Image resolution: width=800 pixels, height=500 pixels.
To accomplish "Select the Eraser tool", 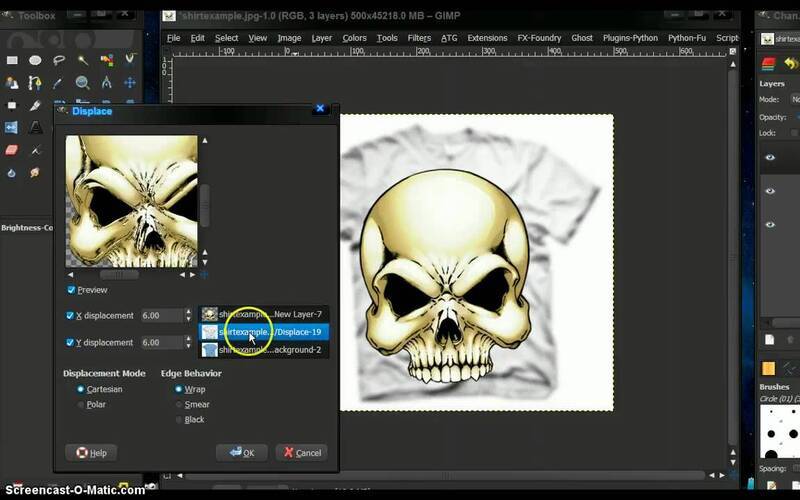I will click(x=12, y=150).
